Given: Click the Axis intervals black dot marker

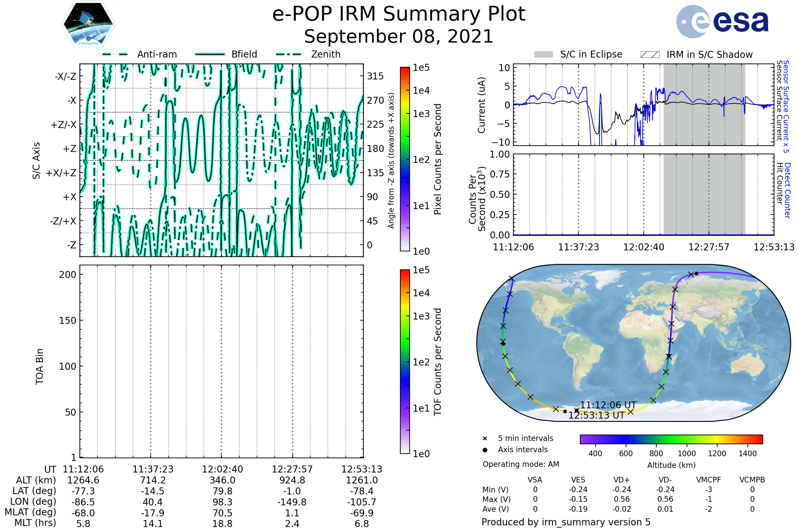Looking at the screenshot, I should coord(485,450).
